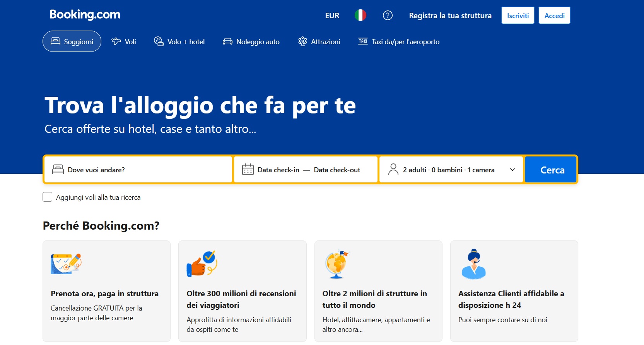Open help via question mark icon
The image size is (644, 345).
tap(388, 15)
